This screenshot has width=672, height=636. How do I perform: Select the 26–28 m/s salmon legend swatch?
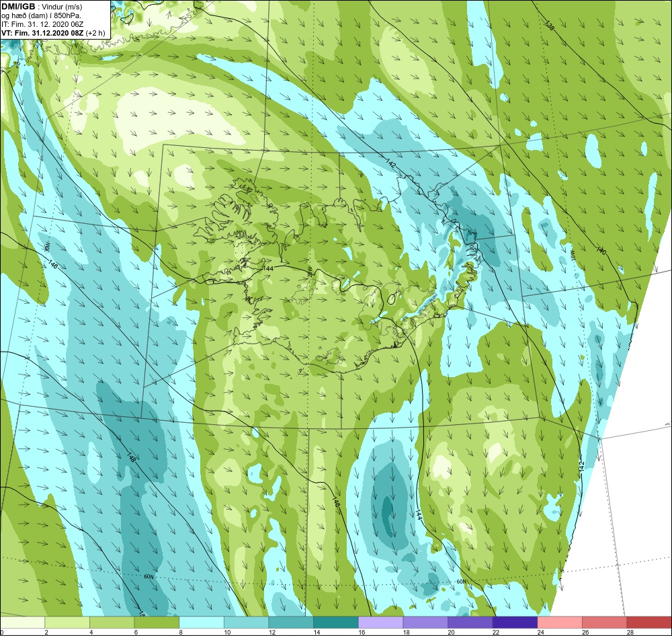pos(605,623)
